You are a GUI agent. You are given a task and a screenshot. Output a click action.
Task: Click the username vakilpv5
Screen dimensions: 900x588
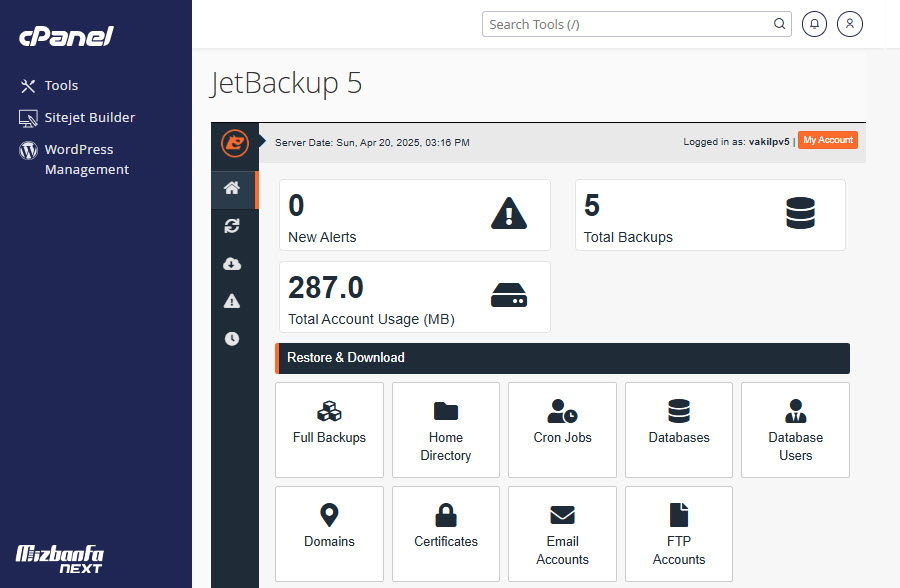tap(769, 142)
